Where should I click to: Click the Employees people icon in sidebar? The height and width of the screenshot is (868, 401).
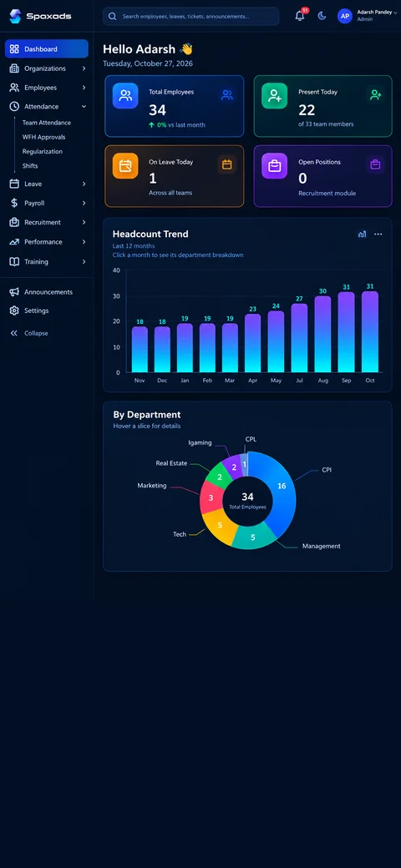(14, 88)
